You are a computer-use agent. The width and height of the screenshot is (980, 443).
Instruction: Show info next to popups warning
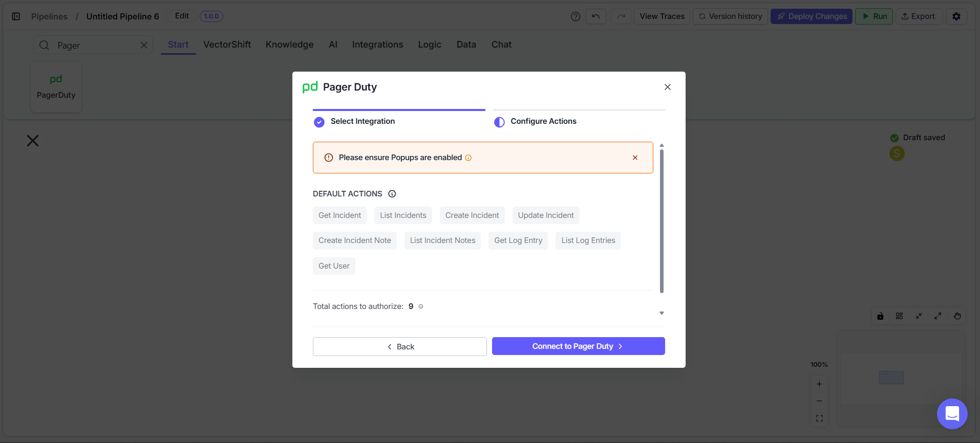pos(468,158)
